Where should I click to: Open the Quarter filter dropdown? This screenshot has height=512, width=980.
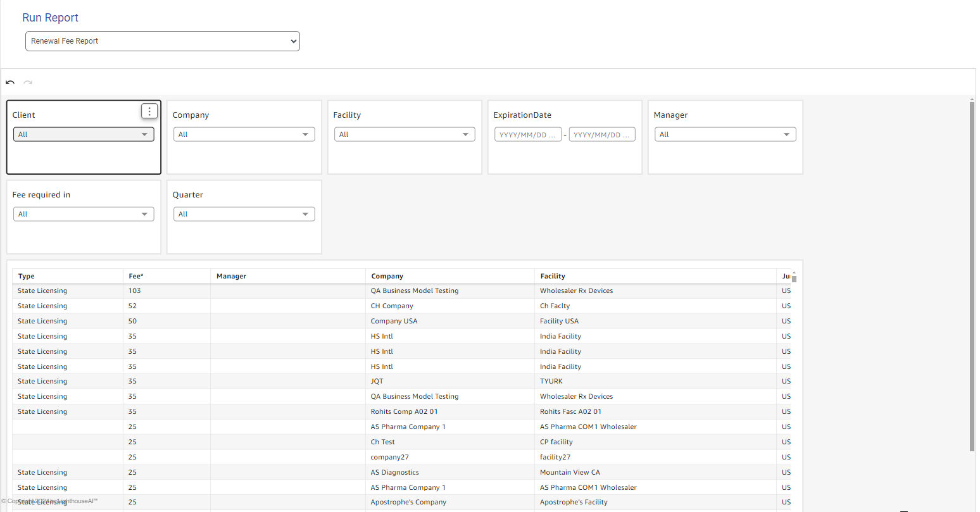point(244,214)
